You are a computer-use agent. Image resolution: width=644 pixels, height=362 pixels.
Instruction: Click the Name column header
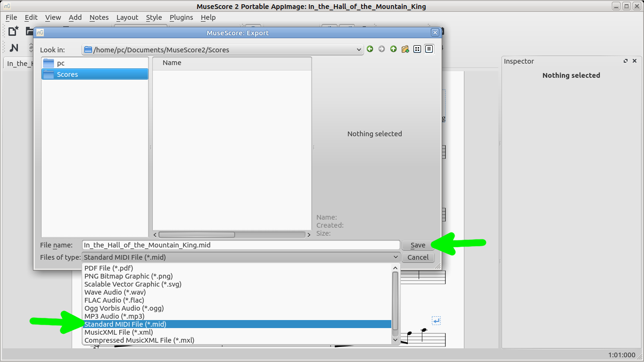pos(232,63)
